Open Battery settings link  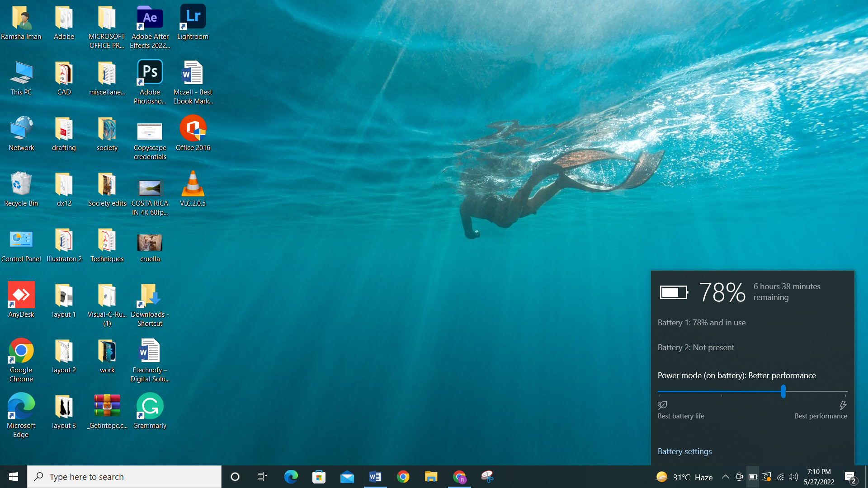tap(684, 451)
